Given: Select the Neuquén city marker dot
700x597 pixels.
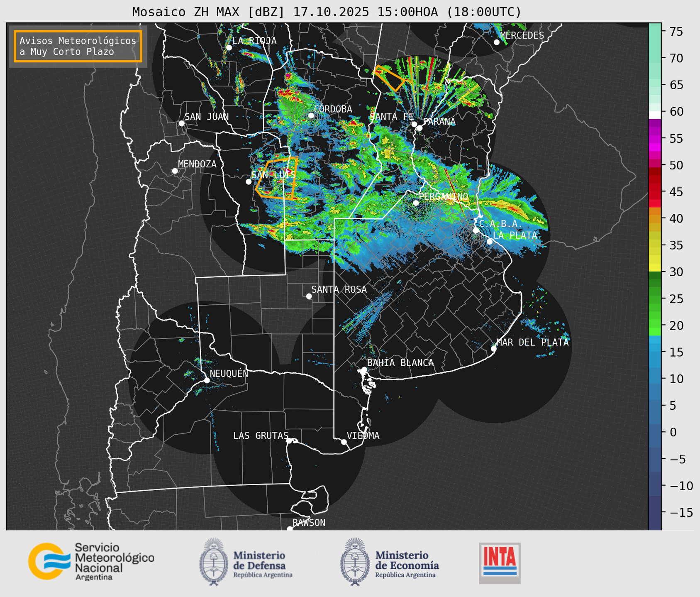Looking at the screenshot, I should [207, 380].
